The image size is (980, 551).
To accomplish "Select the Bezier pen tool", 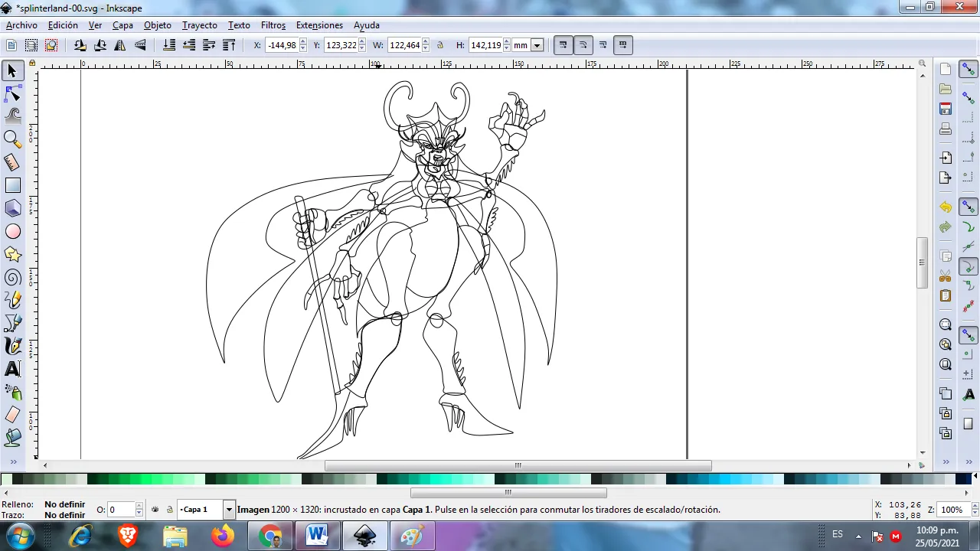I will point(12,323).
